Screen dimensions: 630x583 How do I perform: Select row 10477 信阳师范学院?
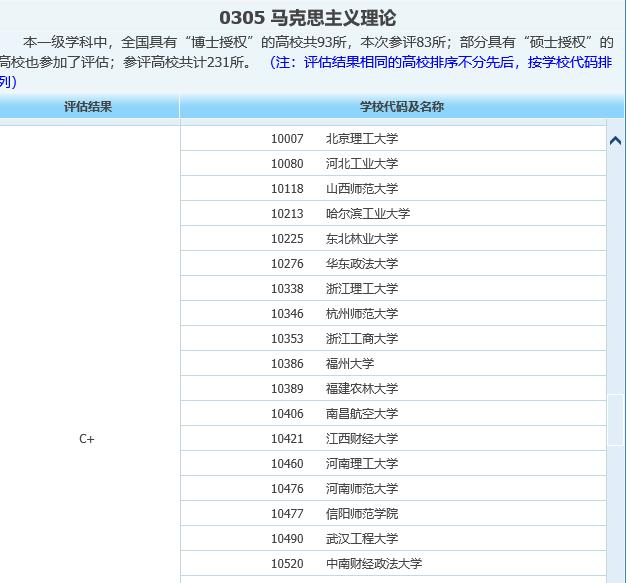[x=393, y=513]
